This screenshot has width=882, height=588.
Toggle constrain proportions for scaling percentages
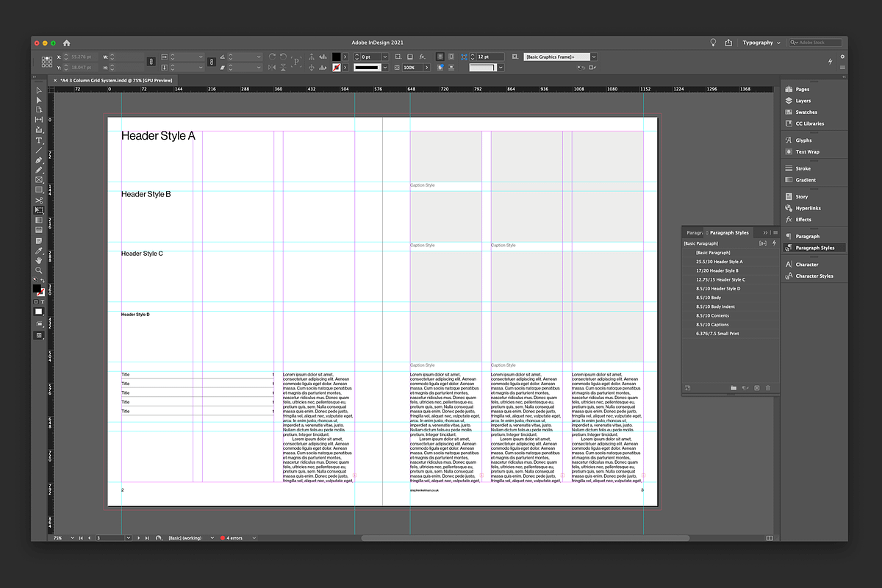[x=210, y=62]
